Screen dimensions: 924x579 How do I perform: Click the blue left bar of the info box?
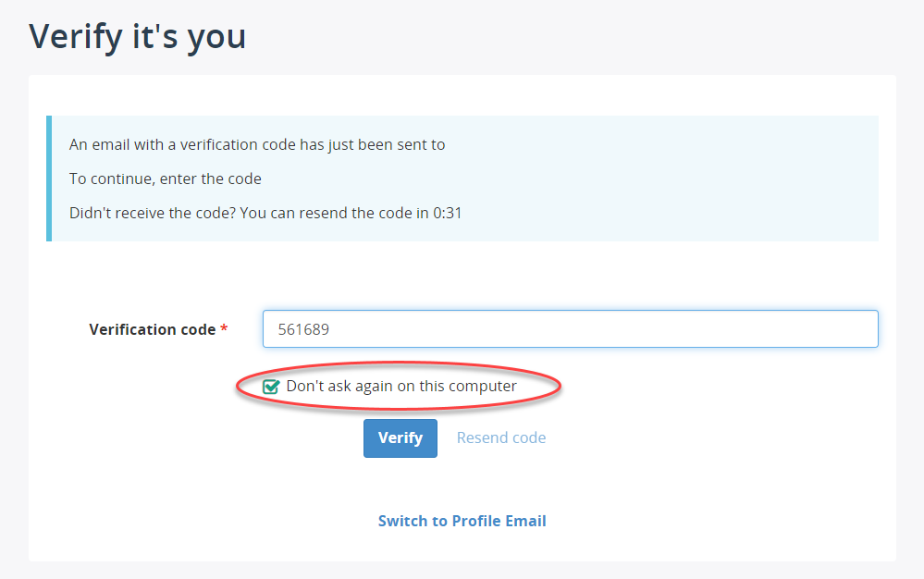point(49,179)
